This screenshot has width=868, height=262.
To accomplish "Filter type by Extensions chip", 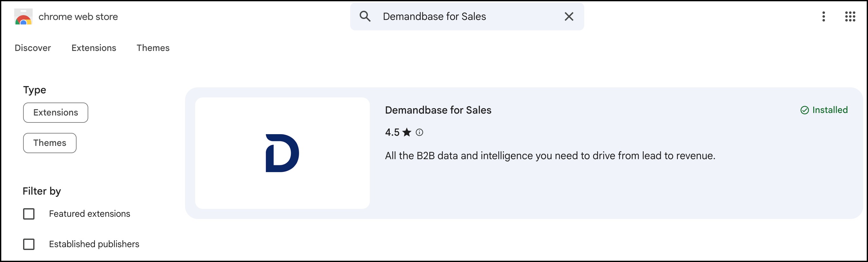I will click(56, 113).
